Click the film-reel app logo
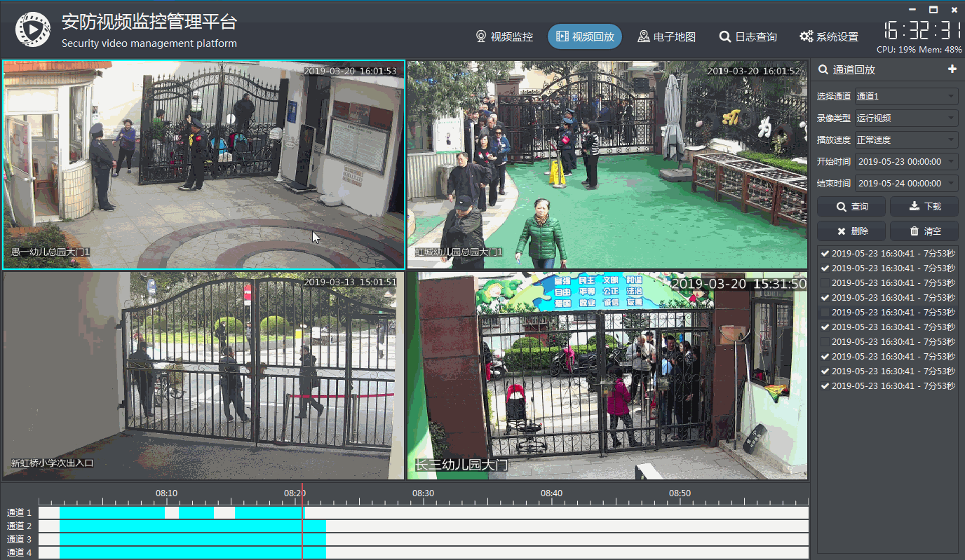Image resolution: width=965 pixels, height=560 pixels. pyautogui.click(x=33, y=29)
